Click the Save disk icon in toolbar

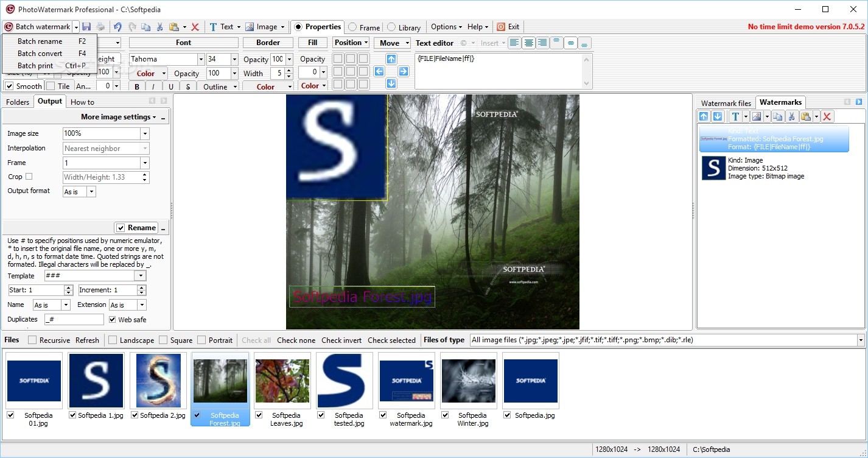(86, 27)
